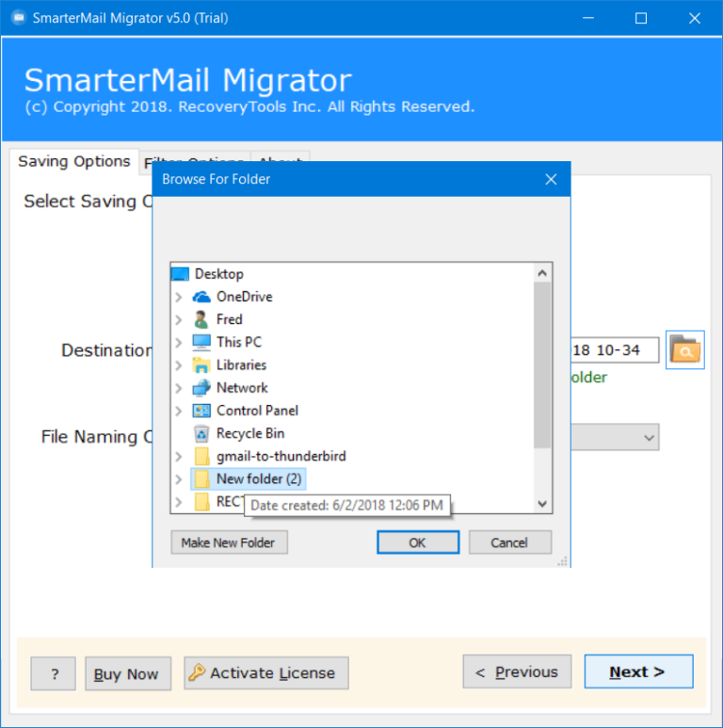Go back with Previous button
Image resolution: width=723 pixels, height=728 pixels.
pyautogui.click(x=517, y=671)
